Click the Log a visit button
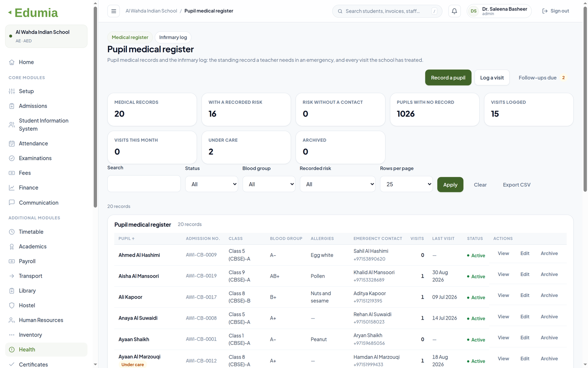This screenshot has width=588, height=368. coord(492,78)
